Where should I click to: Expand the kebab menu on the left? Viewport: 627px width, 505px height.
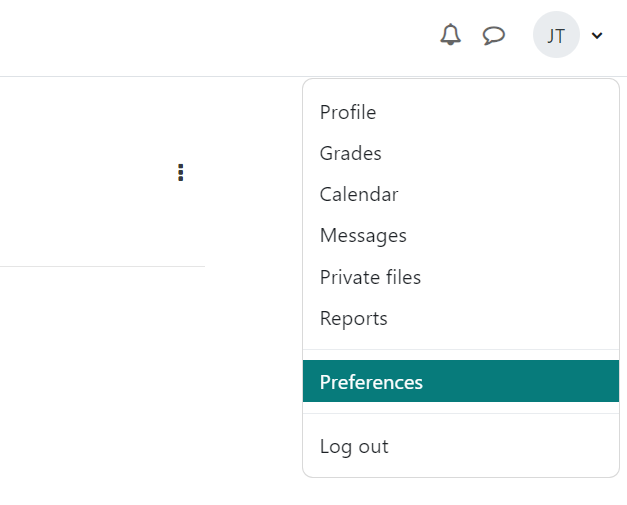point(180,173)
